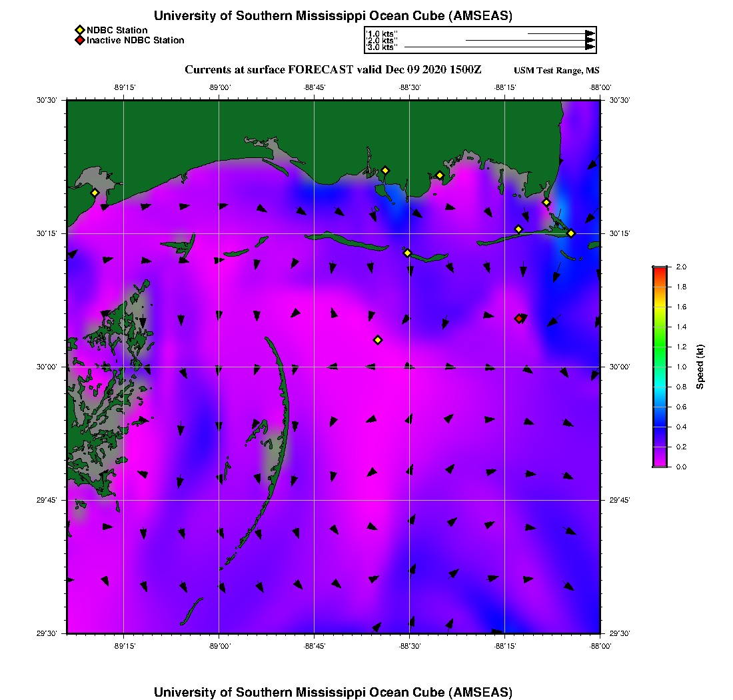Click the red top of the speed color bar
The width and height of the screenshot is (733, 700).
coord(659,269)
